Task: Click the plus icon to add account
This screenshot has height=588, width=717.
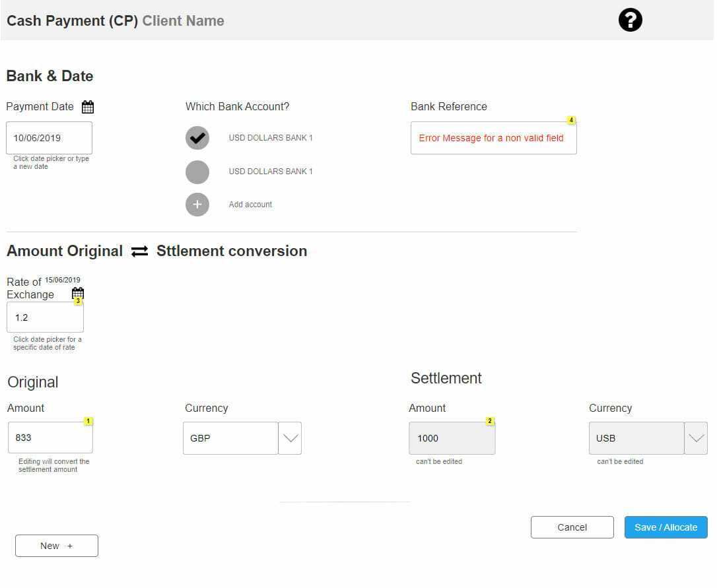Action: [x=197, y=205]
